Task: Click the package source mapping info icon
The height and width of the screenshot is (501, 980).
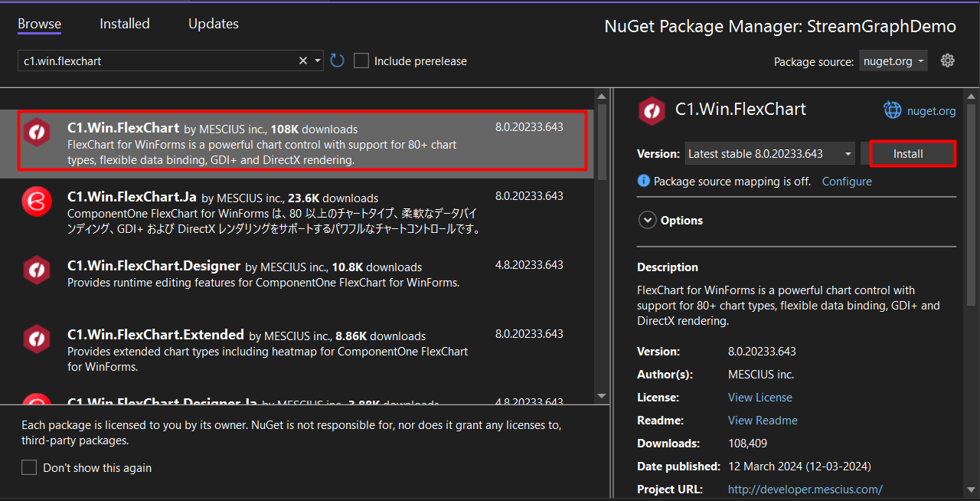Action: pos(644,182)
